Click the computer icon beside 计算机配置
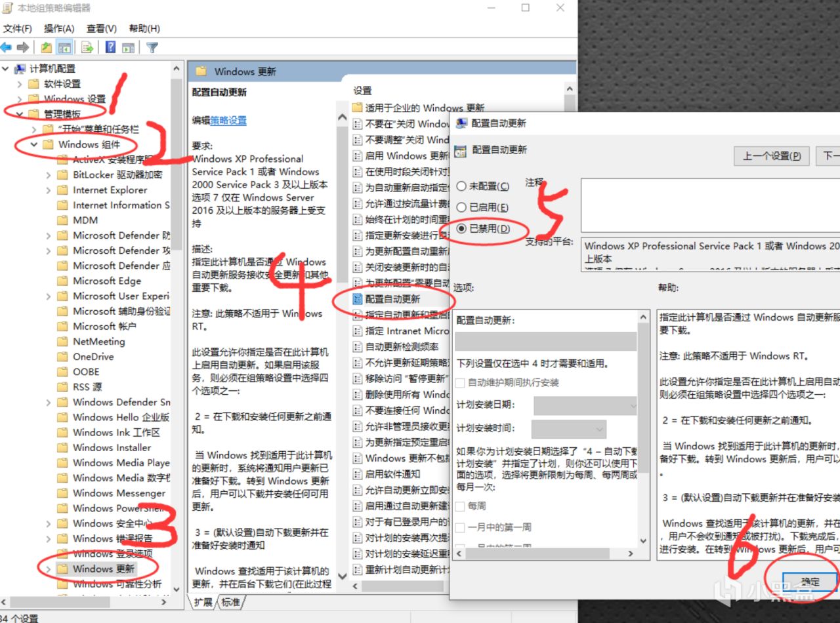Viewport: 840px width, 623px height. pos(20,68)
